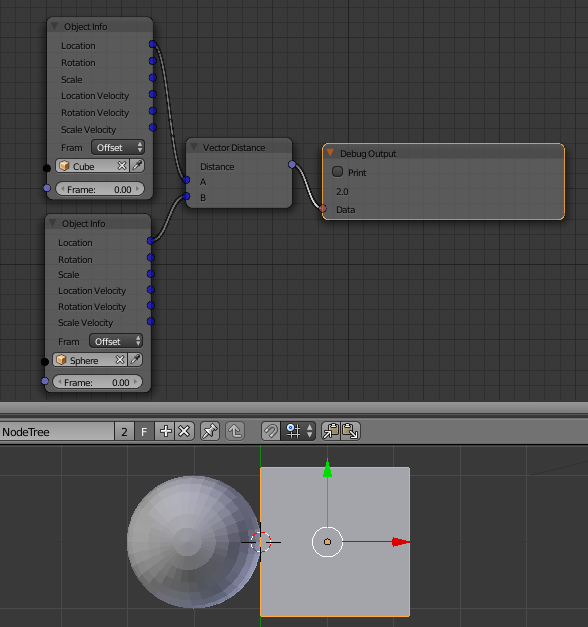Open the snap element type dropdown
This screenshot has height=627, width=588.
click(x=298, y=431)
